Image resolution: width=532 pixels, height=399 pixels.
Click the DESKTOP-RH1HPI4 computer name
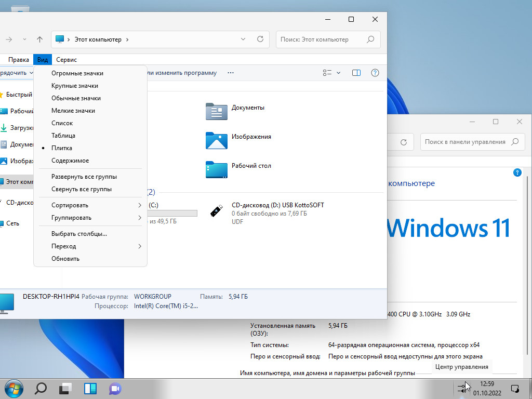tap(51, 297)
